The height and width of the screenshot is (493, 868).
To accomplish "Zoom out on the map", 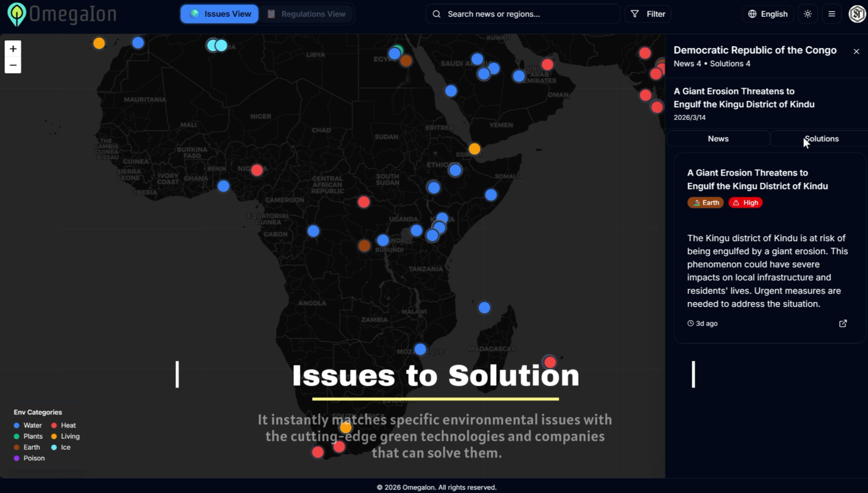I will coord(13,65).
